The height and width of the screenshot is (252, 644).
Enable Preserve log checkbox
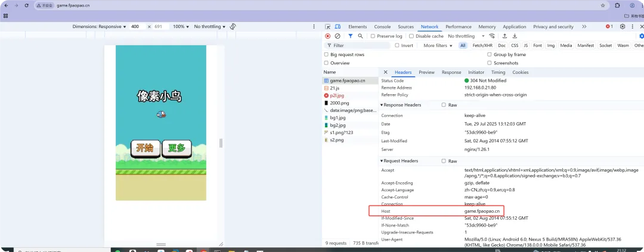coord(373,36)
